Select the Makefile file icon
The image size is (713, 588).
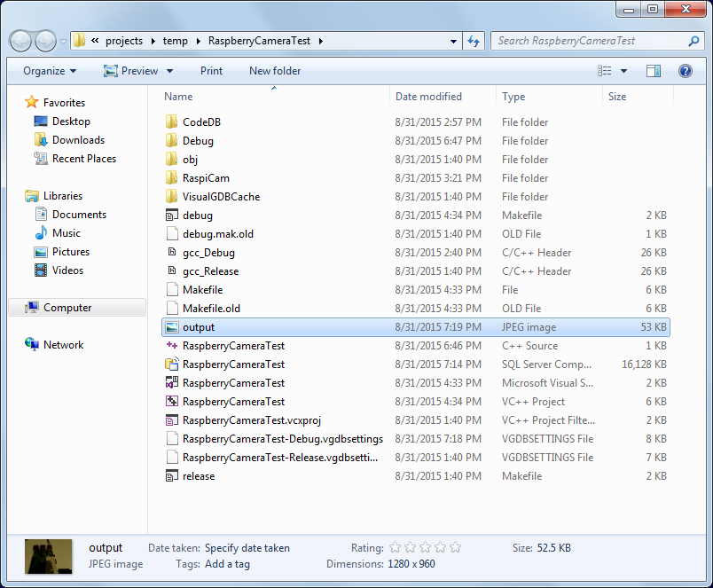pyautogui.click(x=172, y=290)
